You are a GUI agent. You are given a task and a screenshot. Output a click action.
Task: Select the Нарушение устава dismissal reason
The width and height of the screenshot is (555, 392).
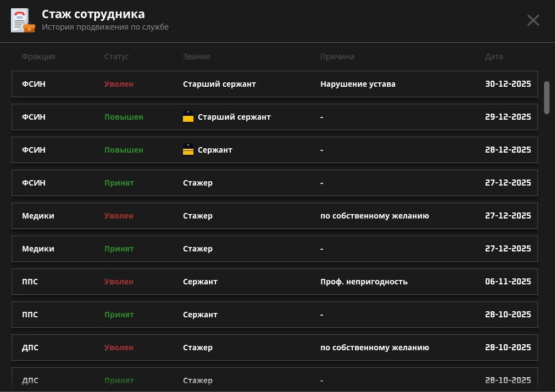358,84
